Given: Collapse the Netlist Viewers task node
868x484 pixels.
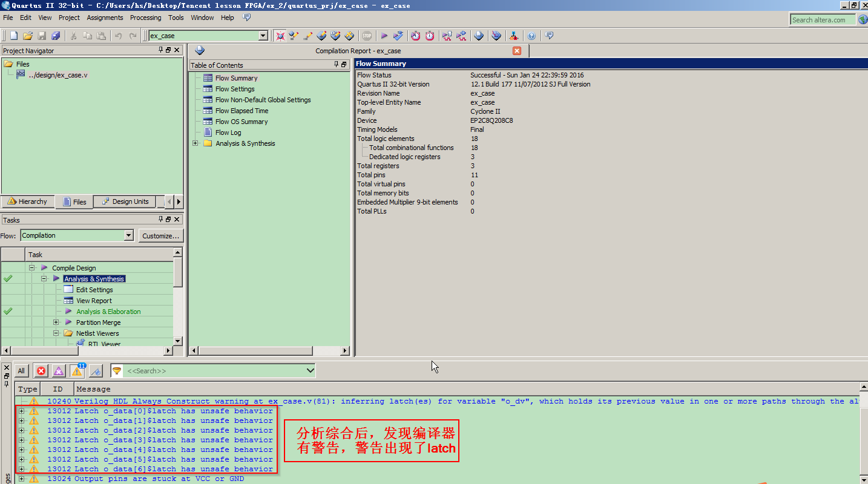Looking at the screenshot, I should tap(56, 333).
